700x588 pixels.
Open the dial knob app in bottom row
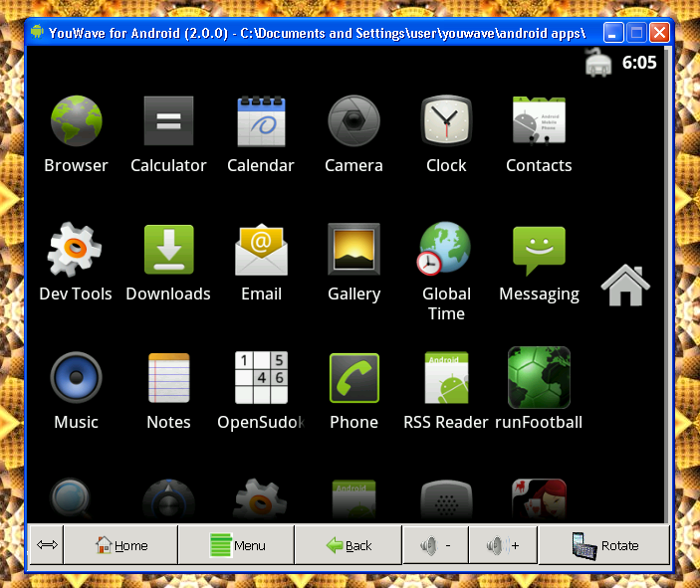[168, 499]
